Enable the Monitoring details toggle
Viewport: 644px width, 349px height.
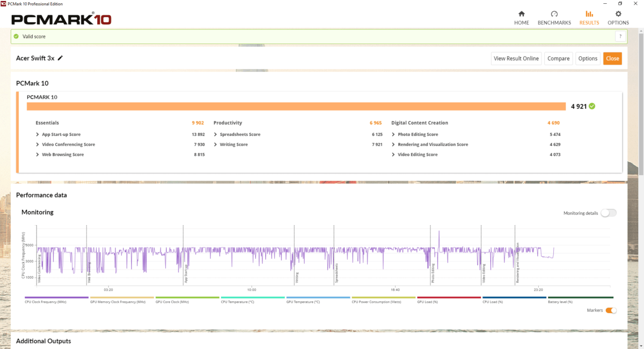(x=608, y=213)
